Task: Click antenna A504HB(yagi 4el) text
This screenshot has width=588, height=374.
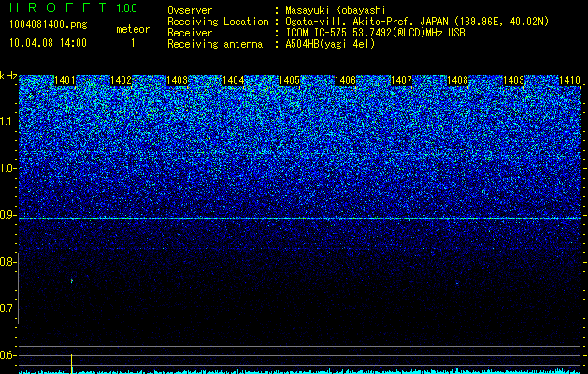Action: tap(330, 44)
